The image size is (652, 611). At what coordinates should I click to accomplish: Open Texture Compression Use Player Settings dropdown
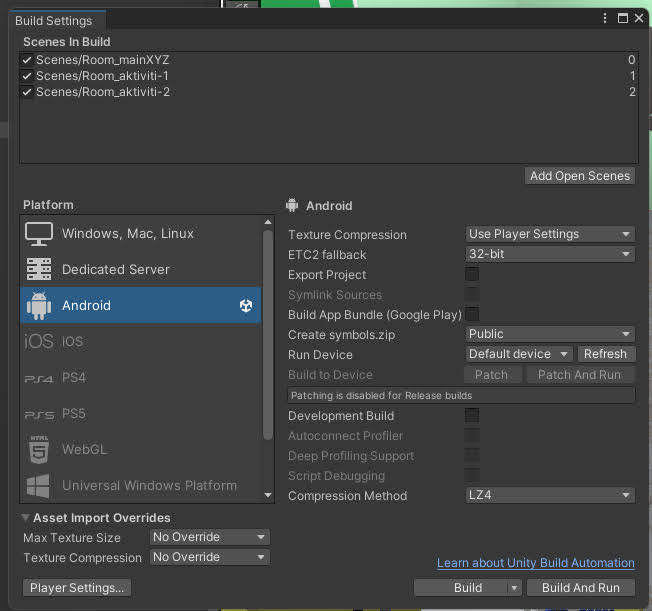pyautogui.click(x=550, y=234)
